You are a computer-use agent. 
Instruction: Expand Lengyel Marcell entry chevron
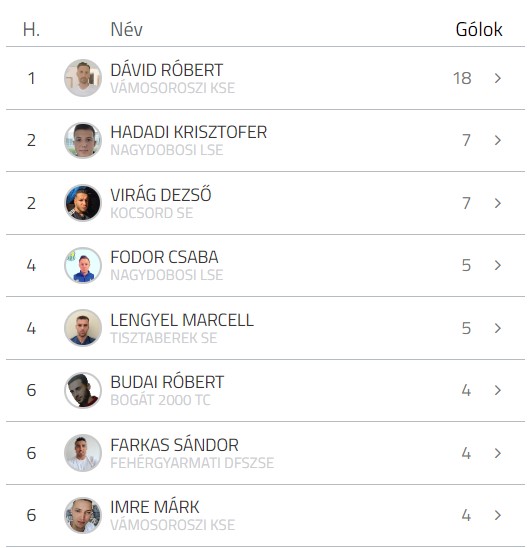[498, 328]
